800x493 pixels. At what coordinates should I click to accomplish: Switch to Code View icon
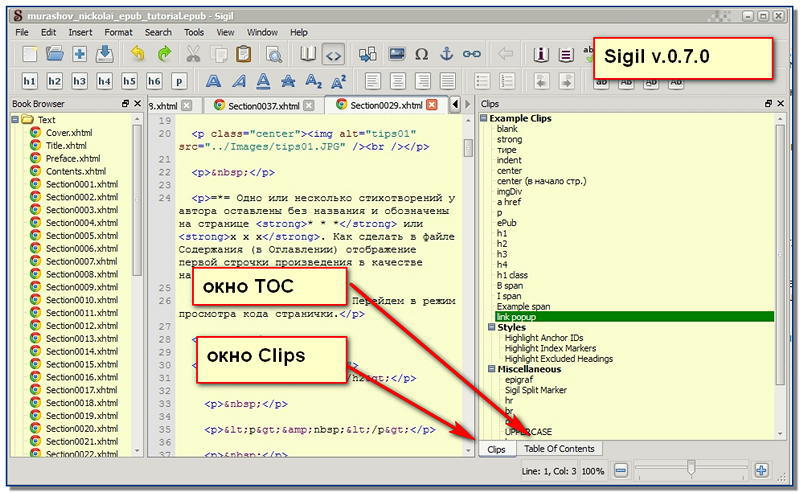(x=333, y=55)
